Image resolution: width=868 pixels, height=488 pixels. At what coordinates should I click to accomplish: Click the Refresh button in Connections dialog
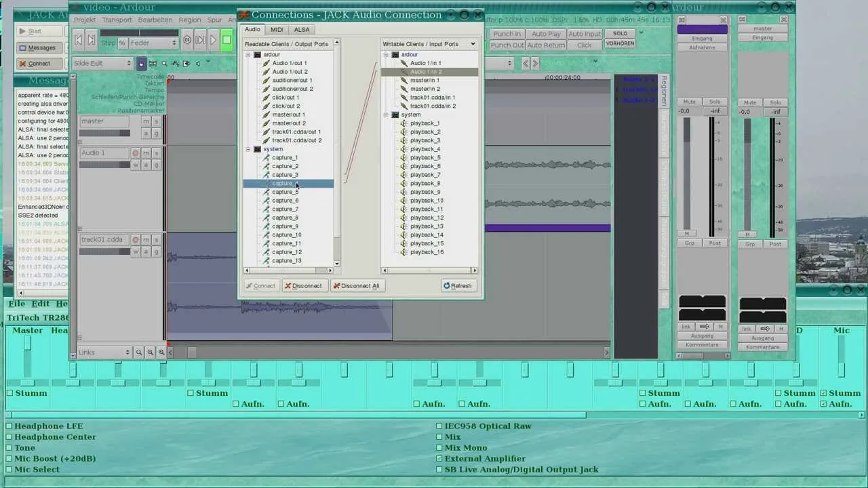[458, 286]
